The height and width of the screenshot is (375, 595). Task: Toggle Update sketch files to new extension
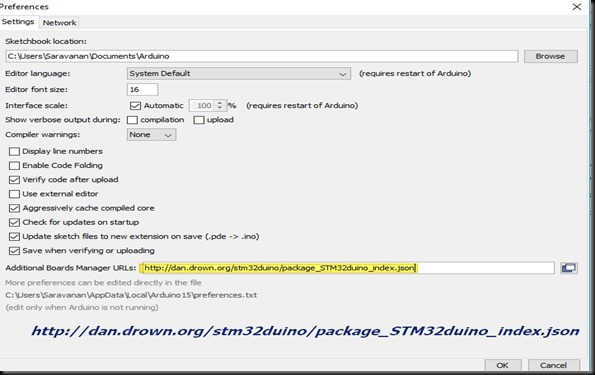tap(14, 237)
